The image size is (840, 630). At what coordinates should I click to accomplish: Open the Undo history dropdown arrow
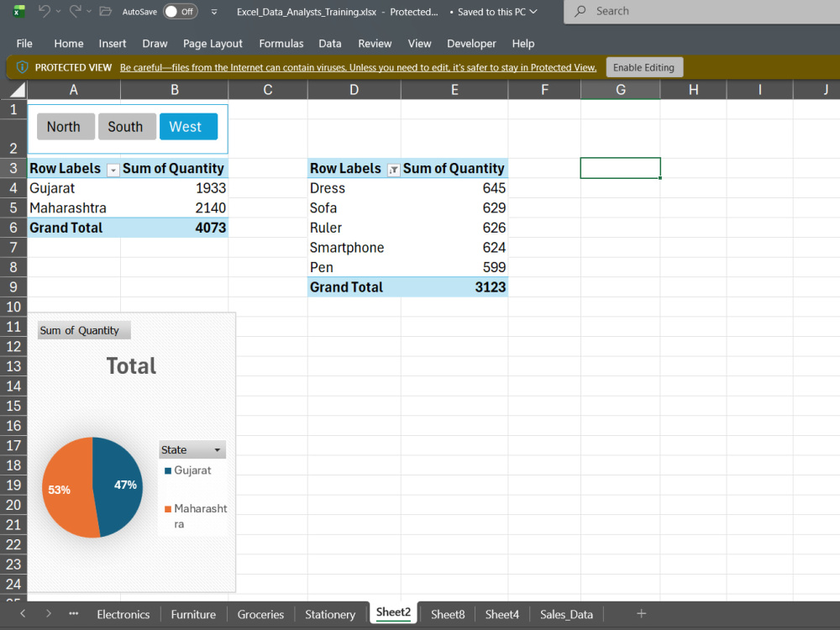[x=59, y=11]
